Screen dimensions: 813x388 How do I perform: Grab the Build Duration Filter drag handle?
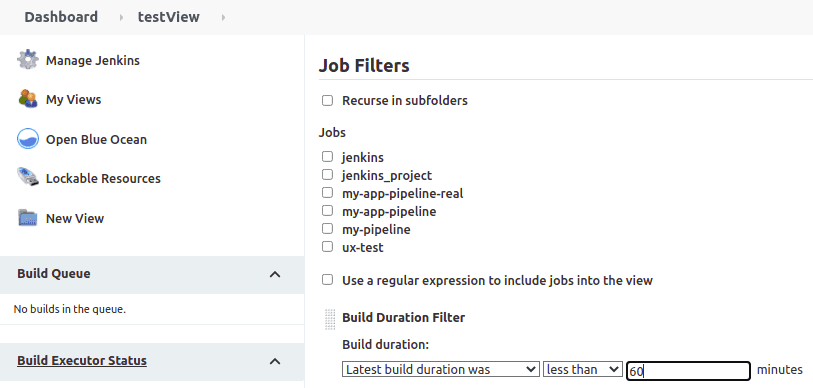click(330, 320)
